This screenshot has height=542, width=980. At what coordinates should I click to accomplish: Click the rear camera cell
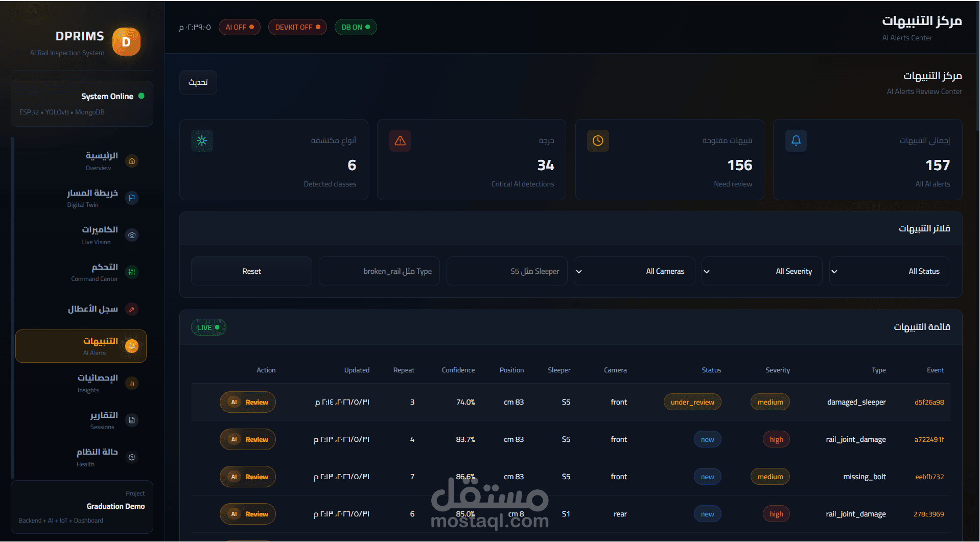click(x=620, y=514)
